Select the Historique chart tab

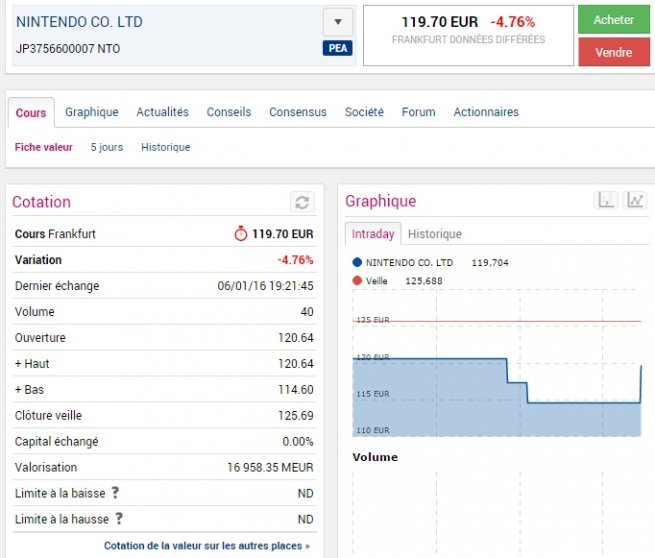pos(435,234)
